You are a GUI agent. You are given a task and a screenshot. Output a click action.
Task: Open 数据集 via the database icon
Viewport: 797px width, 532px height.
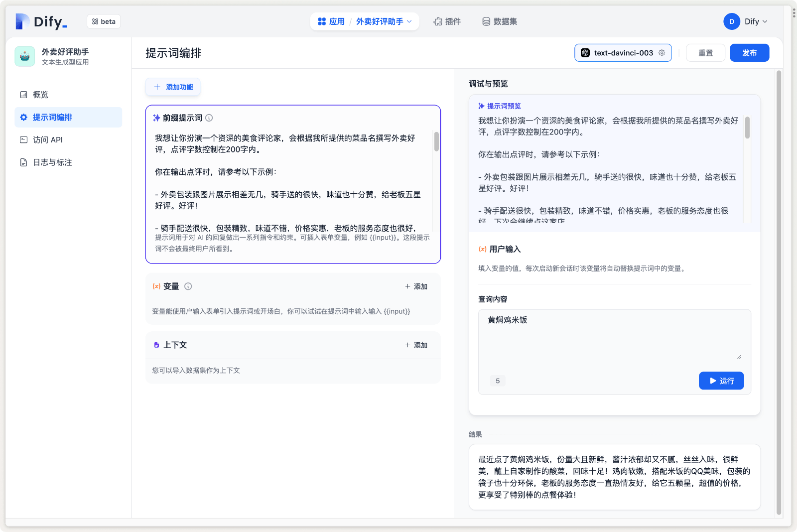[x=486, y=21]
